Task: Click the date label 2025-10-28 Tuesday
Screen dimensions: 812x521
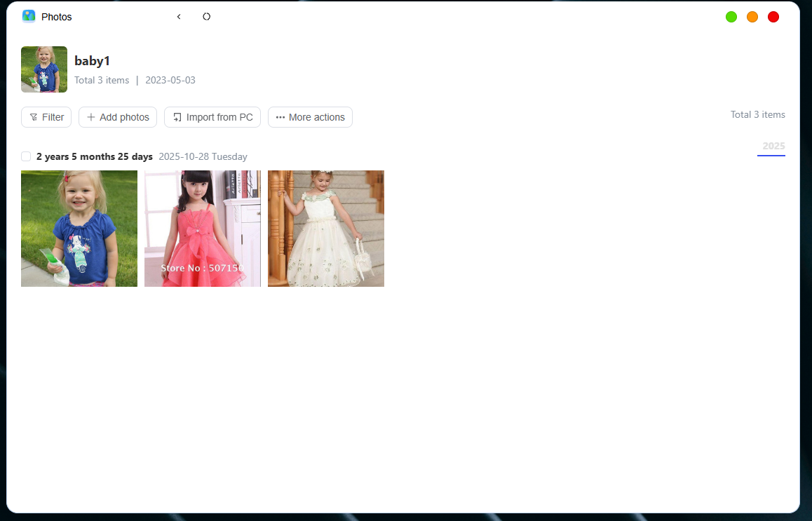Action: point(203,156)
